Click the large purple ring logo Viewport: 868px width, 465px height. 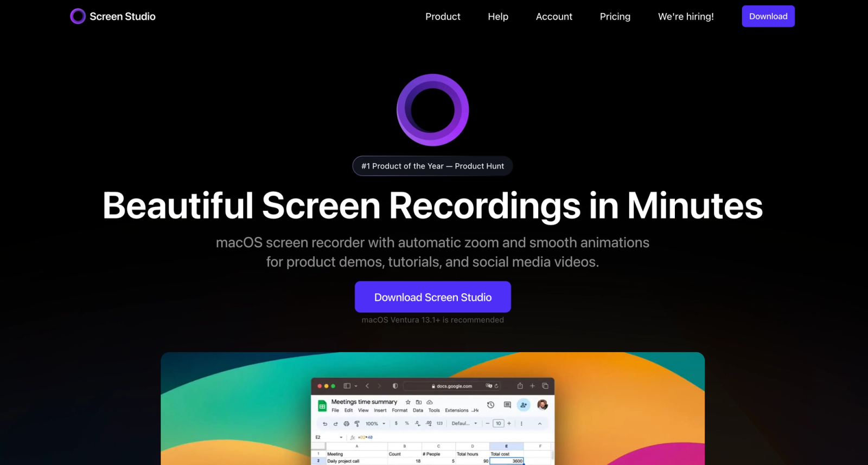(432, 110)
